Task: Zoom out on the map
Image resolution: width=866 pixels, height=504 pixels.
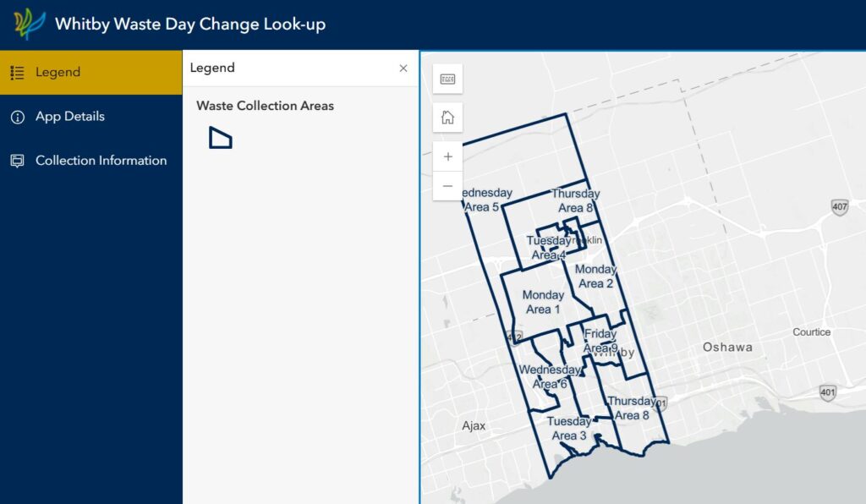Action: [x=447, y=186]
